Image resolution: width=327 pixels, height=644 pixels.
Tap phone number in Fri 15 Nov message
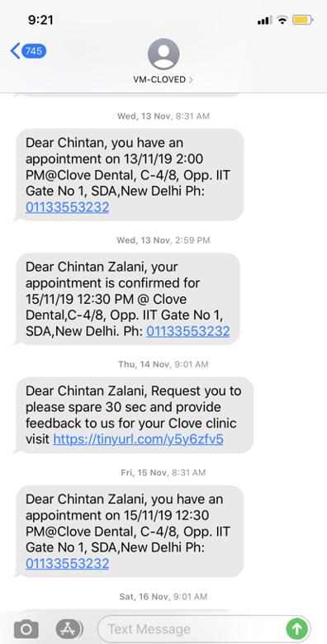(x=68, y=563)
